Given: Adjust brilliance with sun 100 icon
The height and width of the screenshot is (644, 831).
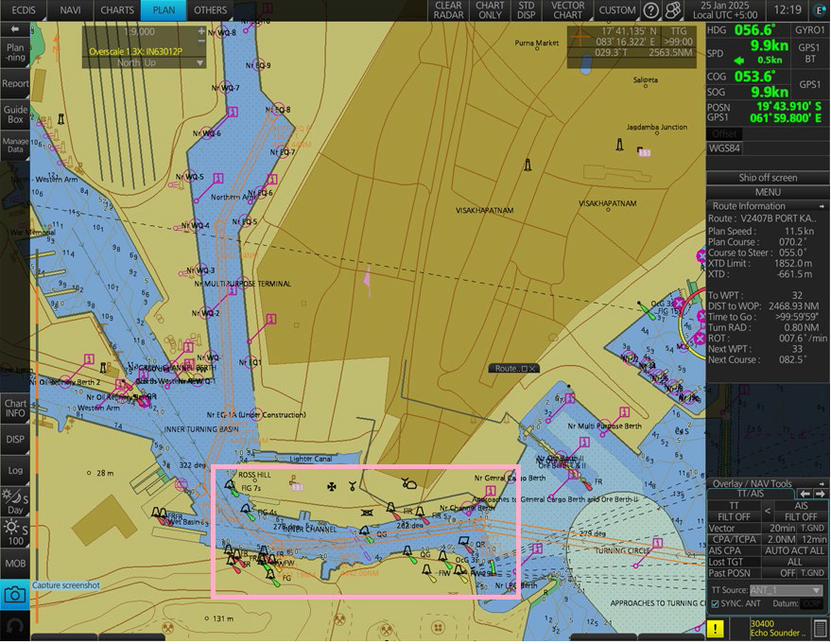Looking at the screenshot, I should [x=15, y=533].
